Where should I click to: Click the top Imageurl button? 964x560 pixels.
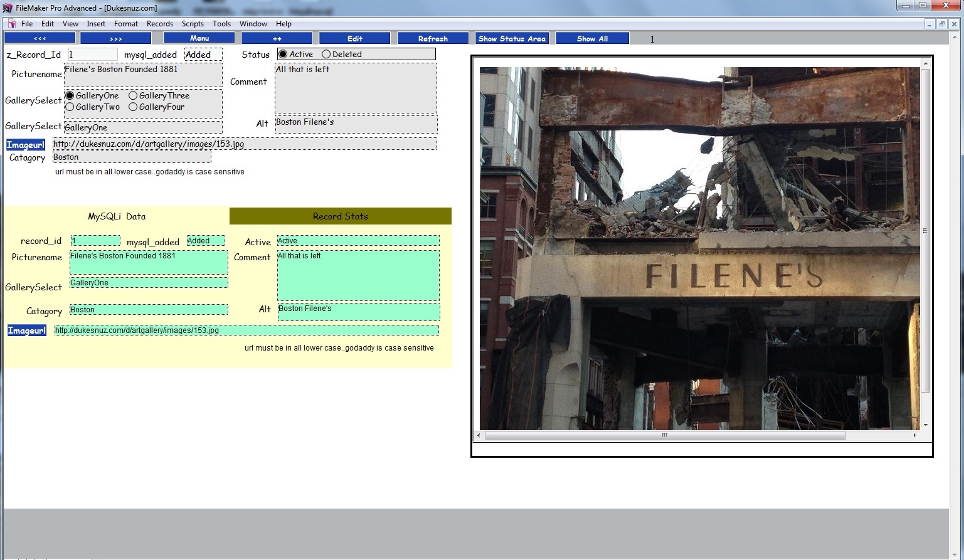coord(26,145)
